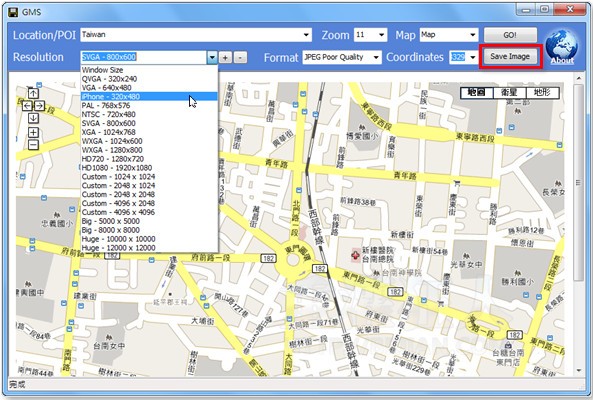Click the 台南女中 label on the map

[109, 346]
